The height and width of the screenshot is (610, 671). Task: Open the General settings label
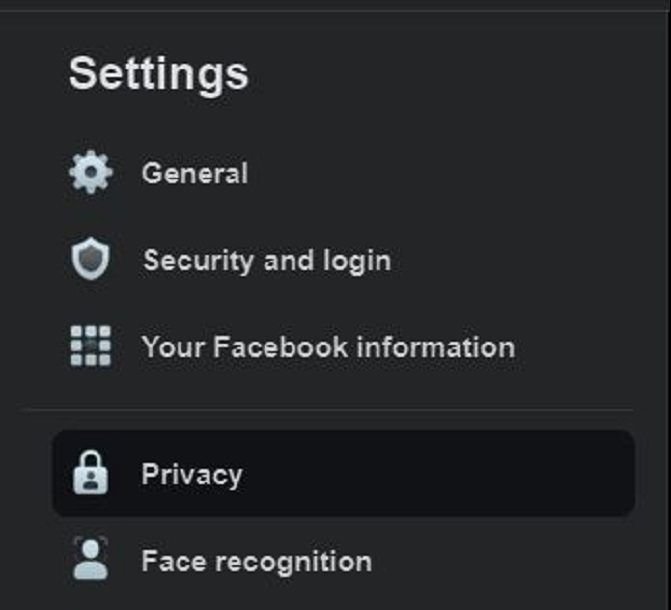pos(194,173)
